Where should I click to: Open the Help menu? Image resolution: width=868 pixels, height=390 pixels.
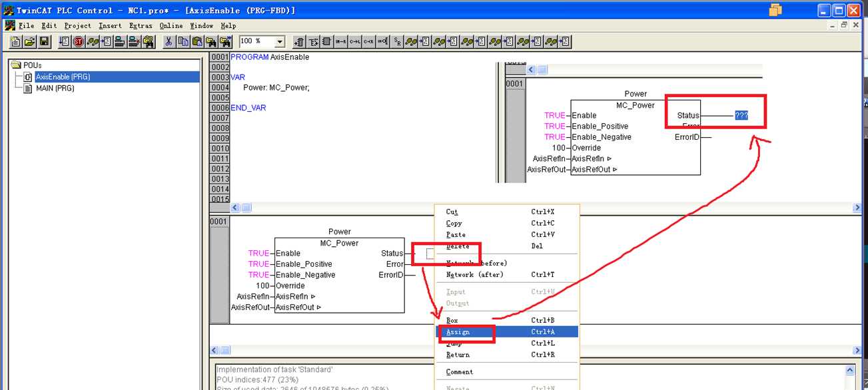(228, 25)
